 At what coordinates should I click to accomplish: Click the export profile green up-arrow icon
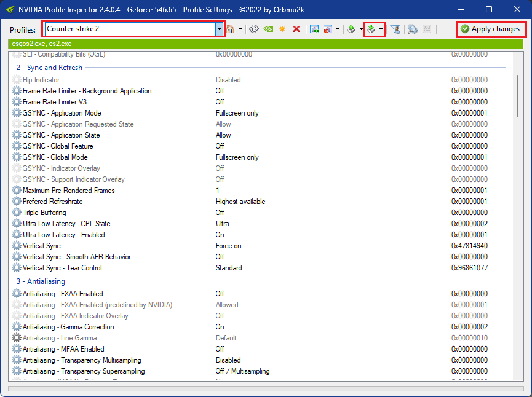352,29
